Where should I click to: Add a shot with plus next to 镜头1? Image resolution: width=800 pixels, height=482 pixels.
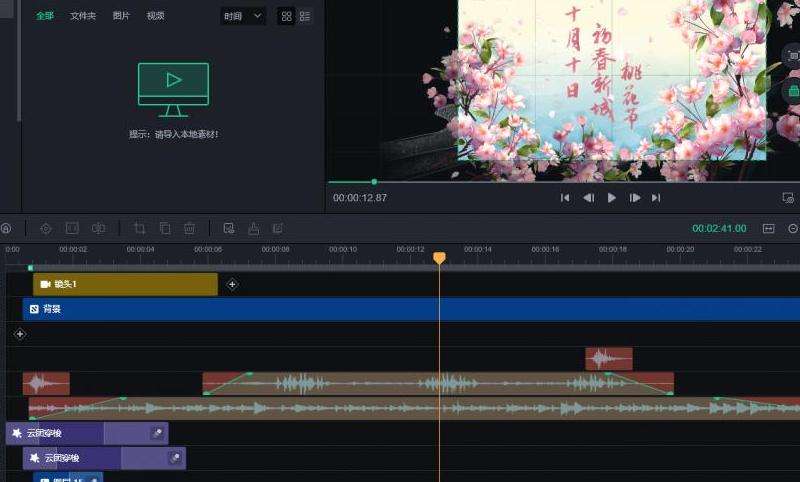pos(233,284)
